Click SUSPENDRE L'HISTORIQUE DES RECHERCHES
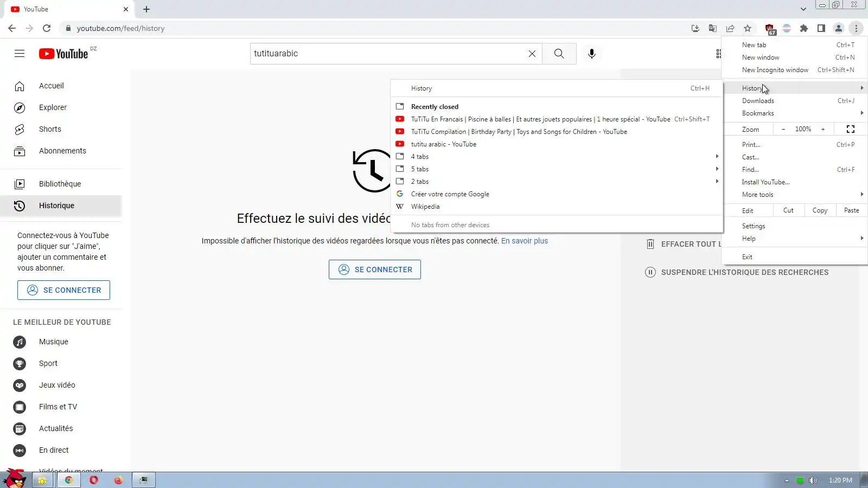 tap(737, 272)
